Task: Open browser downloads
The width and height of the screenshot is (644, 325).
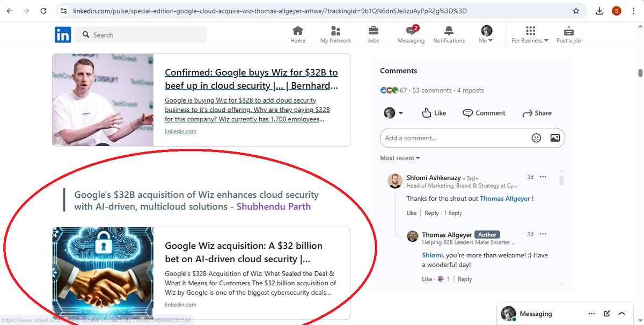Action: pyautogui.click(x=600, y=11)
